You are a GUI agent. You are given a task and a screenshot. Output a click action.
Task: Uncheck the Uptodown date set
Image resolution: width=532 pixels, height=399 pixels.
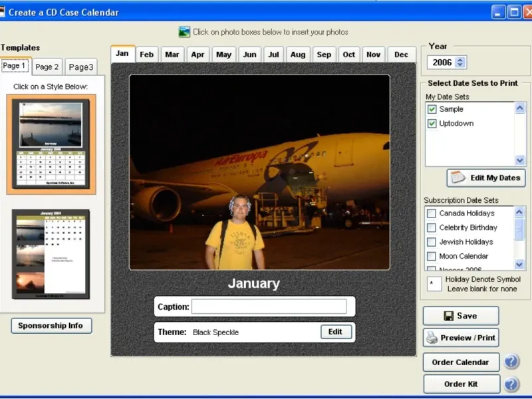[x=432, y=124]
